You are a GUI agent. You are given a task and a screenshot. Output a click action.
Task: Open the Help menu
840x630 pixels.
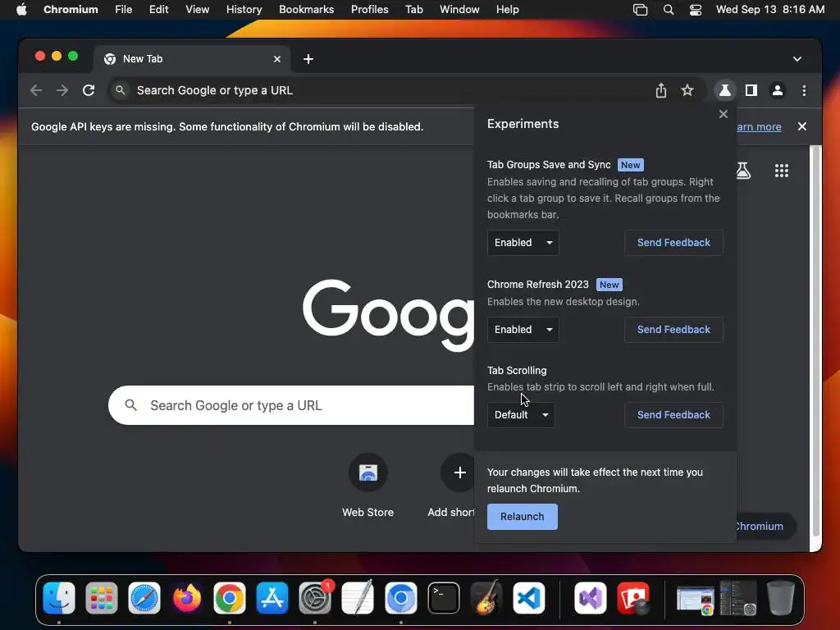507,10
